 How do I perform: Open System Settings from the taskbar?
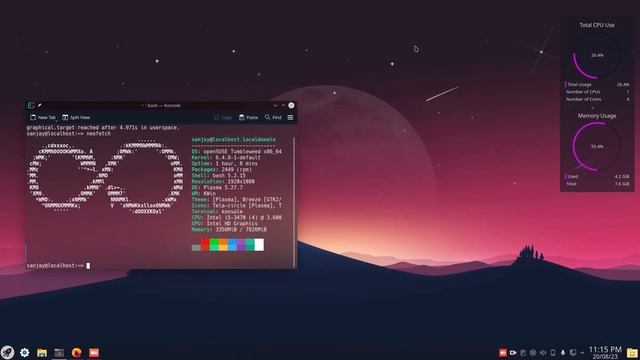24,352
